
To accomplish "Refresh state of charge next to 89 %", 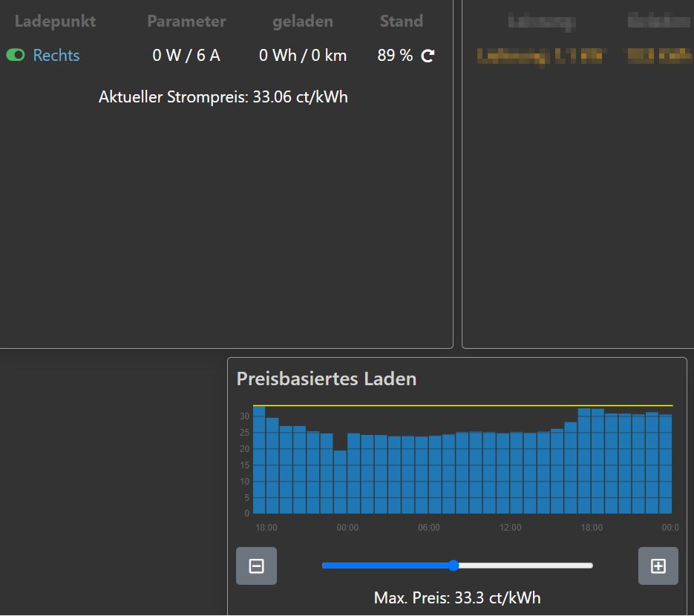I will [428, 56].
